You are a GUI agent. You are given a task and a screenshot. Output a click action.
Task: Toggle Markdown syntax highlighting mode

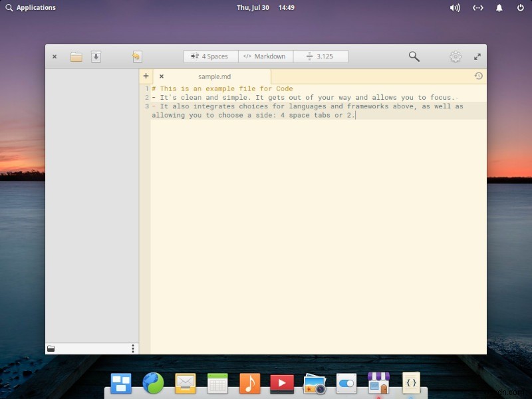click(265, 56)
